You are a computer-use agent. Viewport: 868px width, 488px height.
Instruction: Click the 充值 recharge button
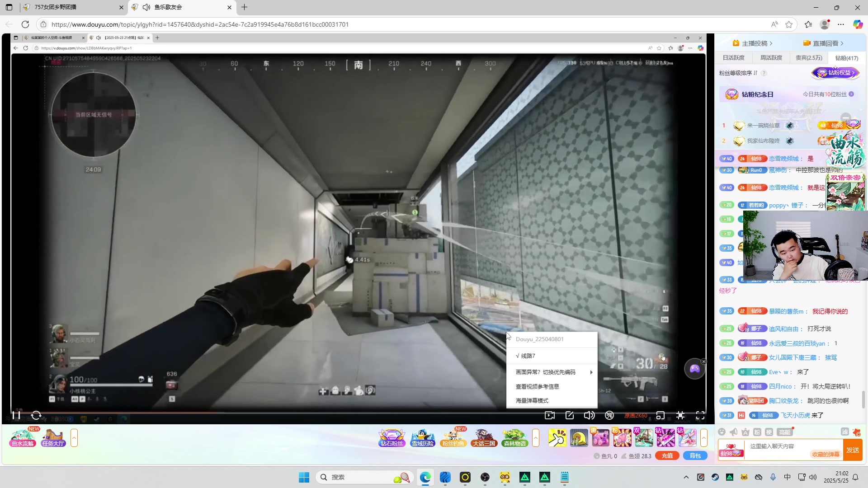pyautogui.click(x=667, y=455)
